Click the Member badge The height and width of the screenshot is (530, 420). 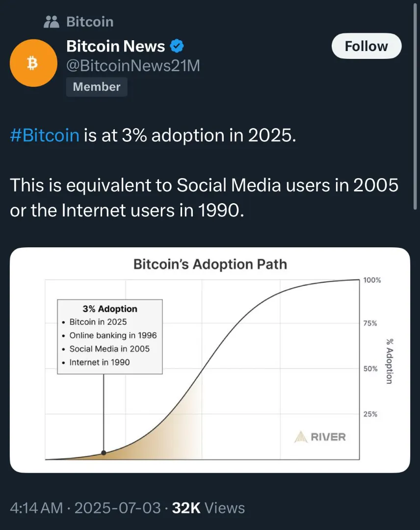click(97, 87)
